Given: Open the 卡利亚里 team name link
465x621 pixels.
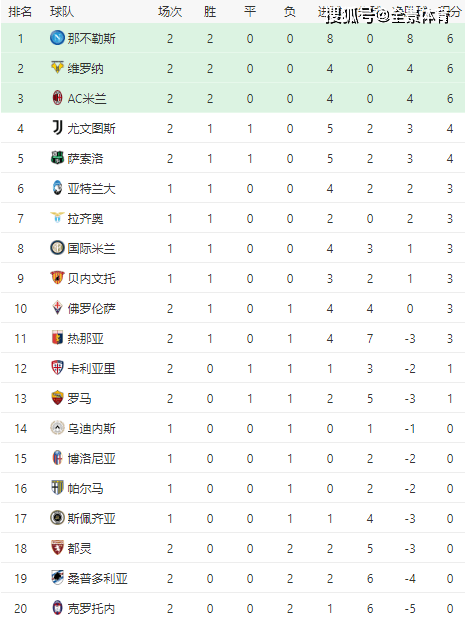Looking at the screenshot, I should click(x=91, y=368).
